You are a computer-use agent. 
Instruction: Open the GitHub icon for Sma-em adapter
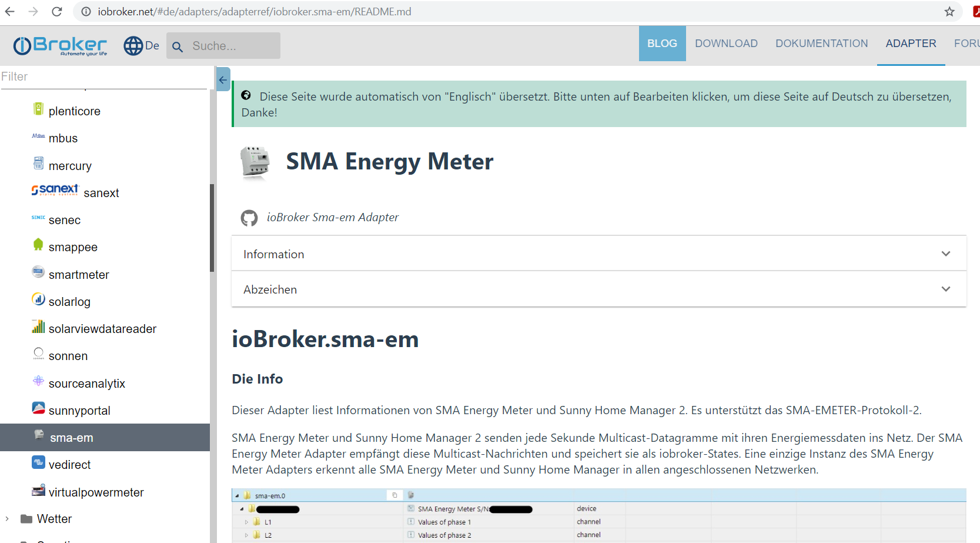point(249,218)
